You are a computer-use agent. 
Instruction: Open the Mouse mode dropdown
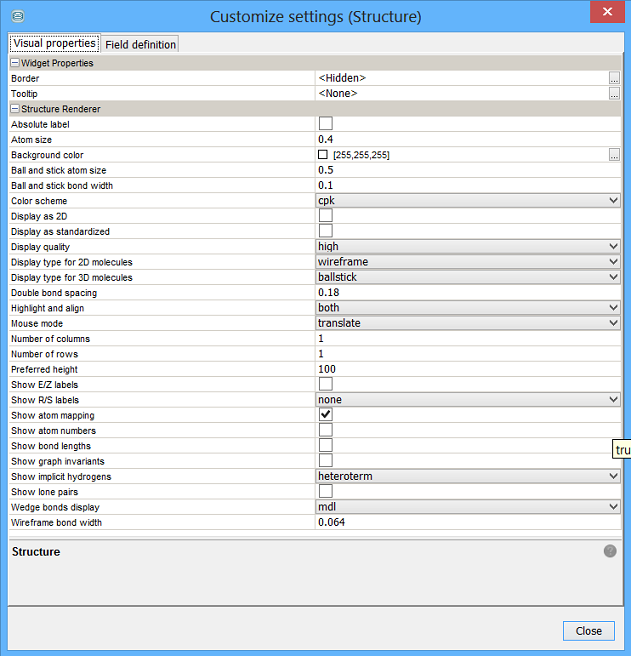pyautogui.click(x=613, y=323)
